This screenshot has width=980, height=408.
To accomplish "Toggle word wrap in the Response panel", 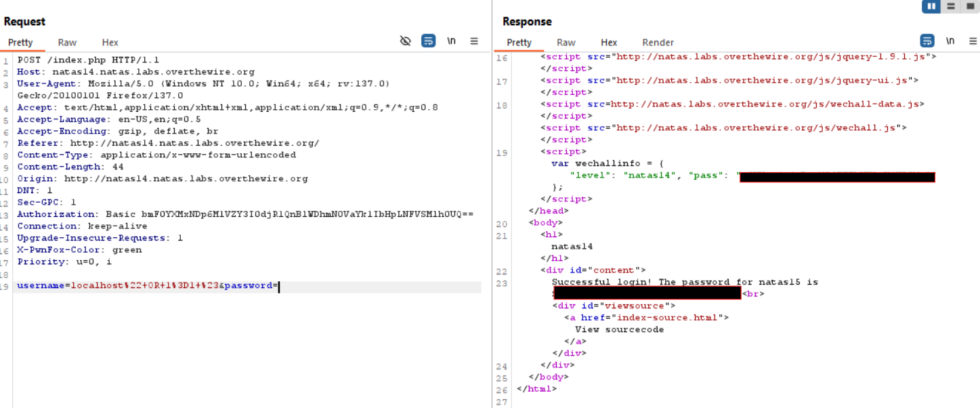I will [927, 41].
